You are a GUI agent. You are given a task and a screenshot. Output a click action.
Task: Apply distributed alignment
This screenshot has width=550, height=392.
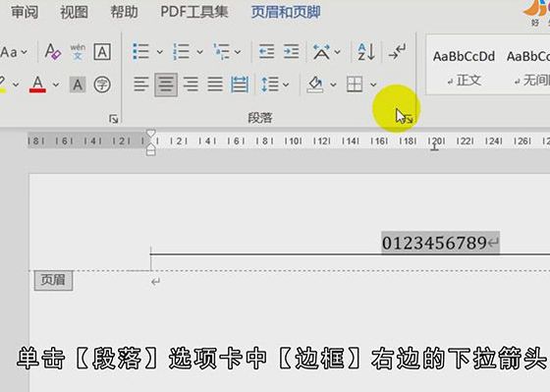tap(240, 84)
